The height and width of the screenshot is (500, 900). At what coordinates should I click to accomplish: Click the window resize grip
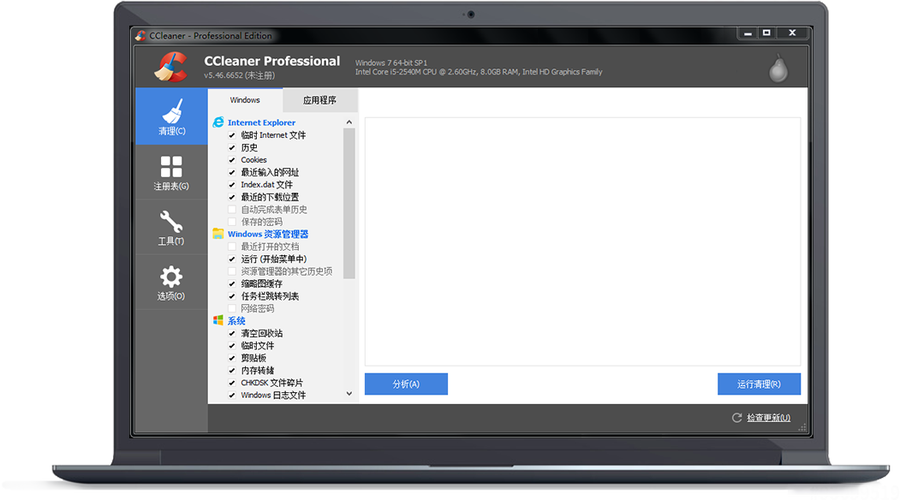[x=802, y=427]
